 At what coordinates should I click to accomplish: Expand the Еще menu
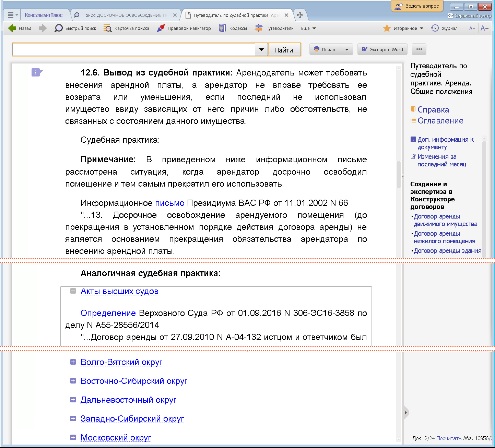[308, 28]
